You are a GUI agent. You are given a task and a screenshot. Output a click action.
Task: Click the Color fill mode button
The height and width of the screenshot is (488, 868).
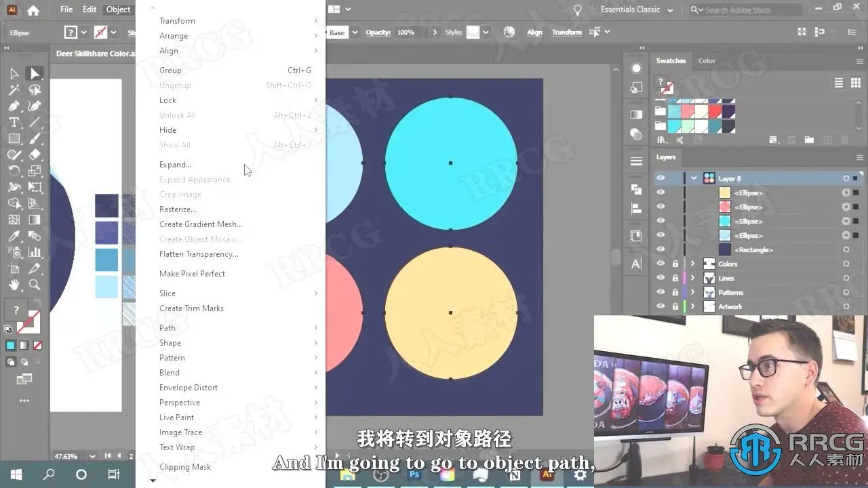click(x=10, y=345)
